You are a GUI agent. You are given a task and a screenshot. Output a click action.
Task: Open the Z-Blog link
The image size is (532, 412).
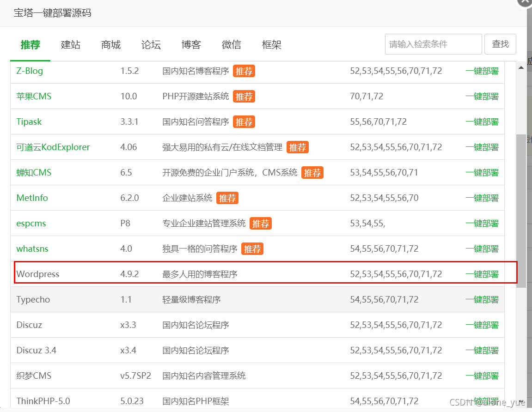pos(30,71)
